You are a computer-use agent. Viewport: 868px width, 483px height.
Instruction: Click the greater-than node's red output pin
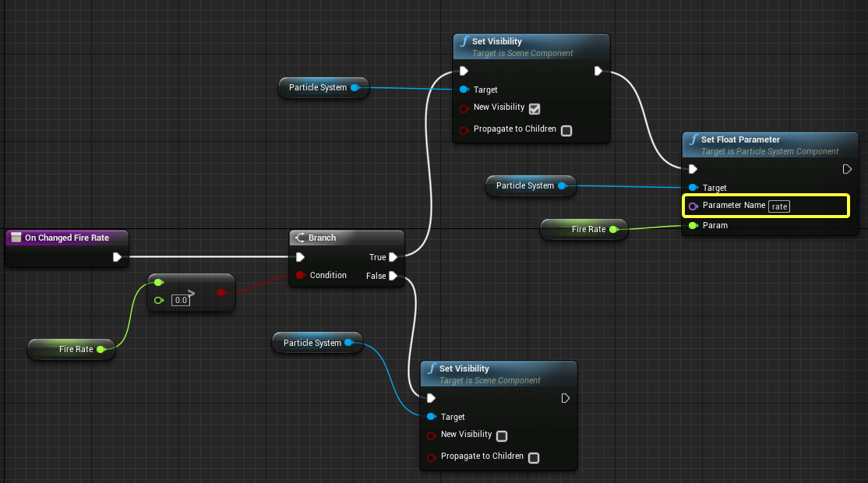(221, 292)
